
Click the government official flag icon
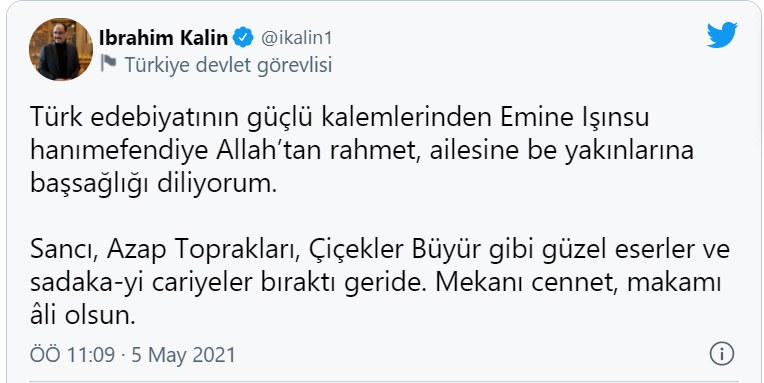point(108,63)
